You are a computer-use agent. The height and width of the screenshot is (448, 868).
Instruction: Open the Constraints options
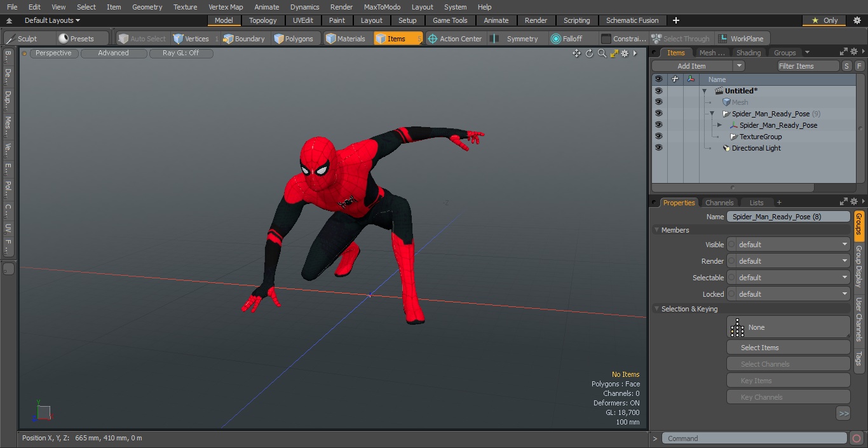point(623,39)
